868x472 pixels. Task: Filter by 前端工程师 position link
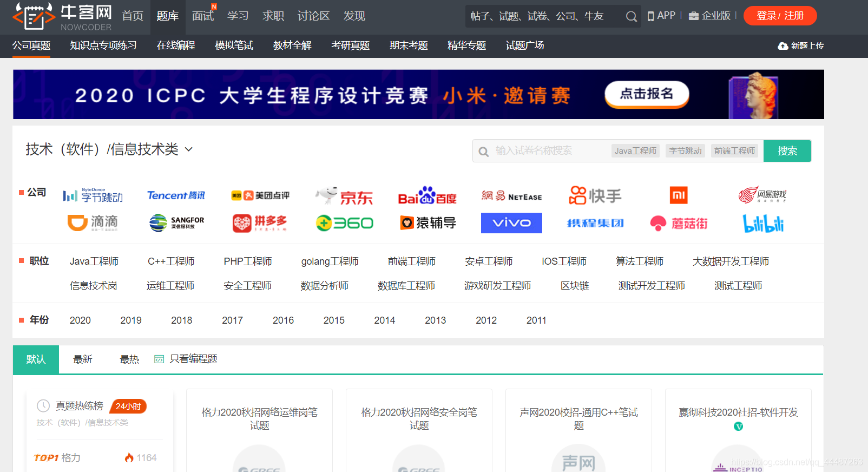tap(412, 261)
